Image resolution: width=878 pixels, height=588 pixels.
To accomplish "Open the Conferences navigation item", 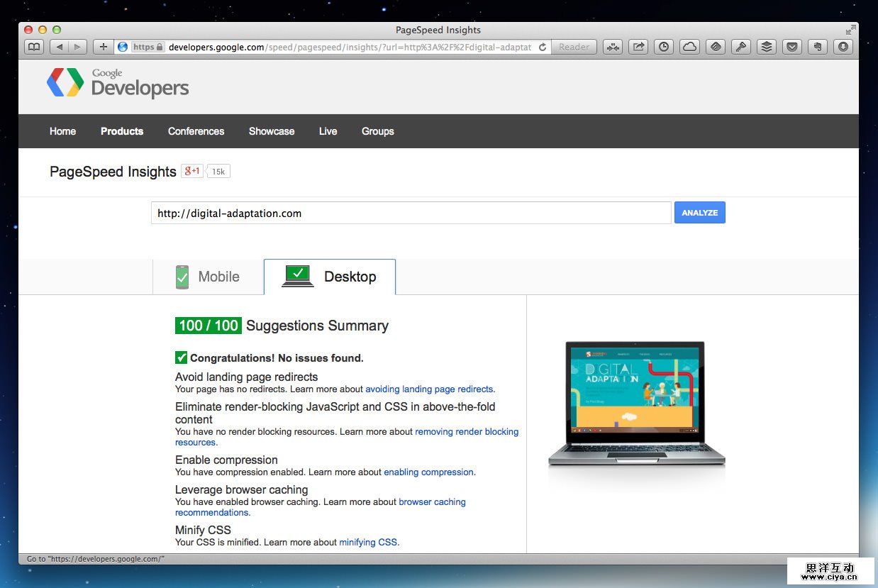I will 196,131.
